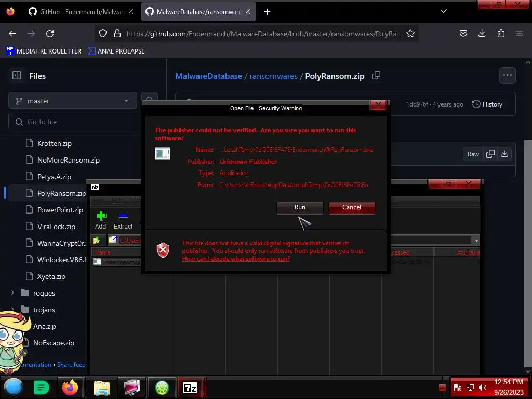Viewport: 532px width, 399px height.
Task: Select PolyRansom.zip in file tree
Action: pos(61,193)
